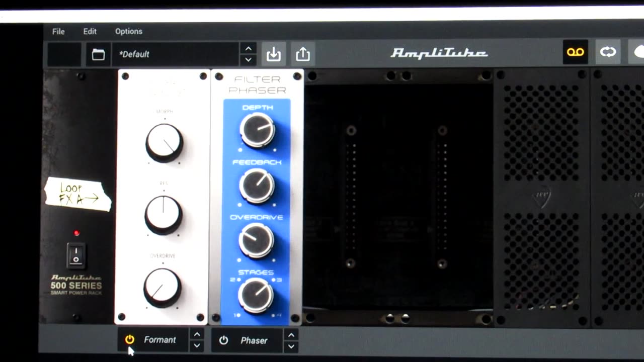Viewport: 644px width, 362px height.
Task: Toggle the Formant module power button
Action: [130, 340]
